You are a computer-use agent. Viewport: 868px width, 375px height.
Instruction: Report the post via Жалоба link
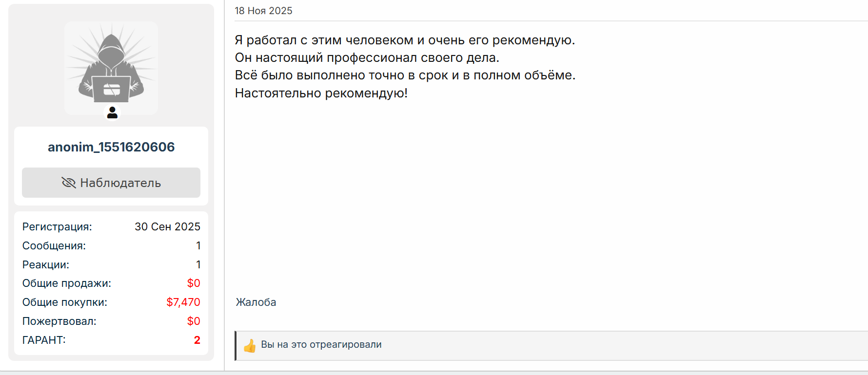coord(256,302)
